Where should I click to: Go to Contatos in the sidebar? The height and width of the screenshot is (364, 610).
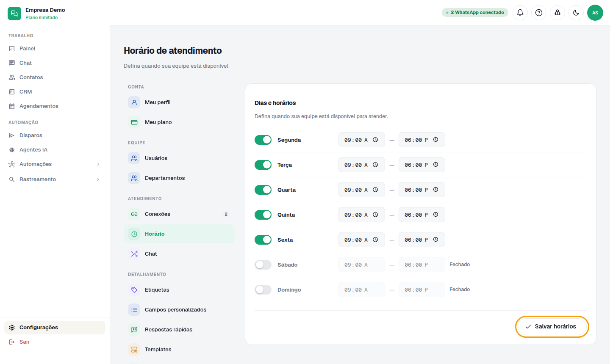(55, 77)
